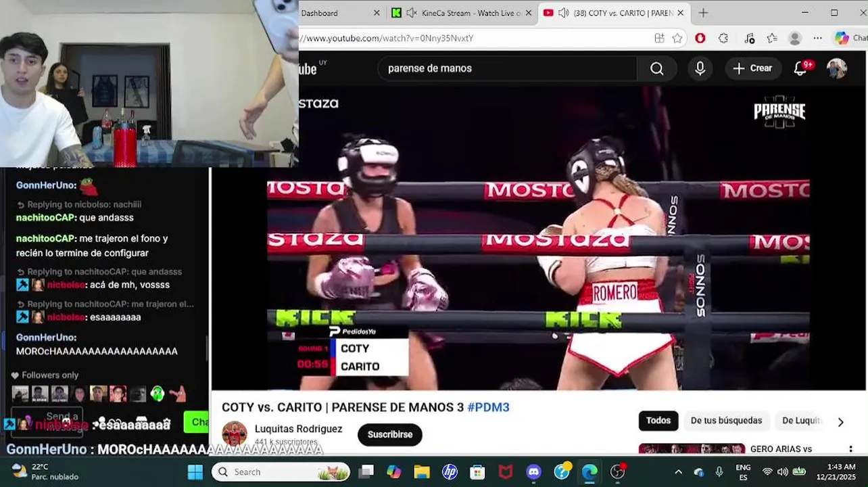Close the KineCa Stream tab

click(x=529, y=13)
